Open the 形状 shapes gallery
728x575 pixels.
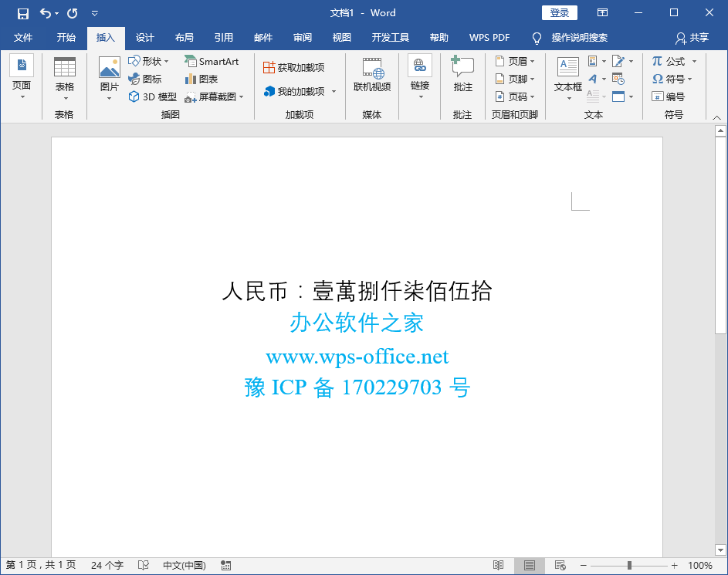click(148, 61)
